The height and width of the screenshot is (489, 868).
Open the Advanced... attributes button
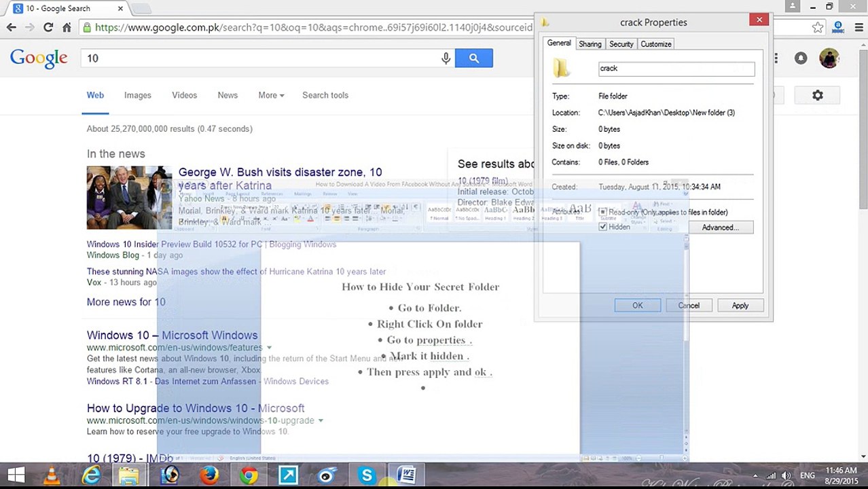720,228
